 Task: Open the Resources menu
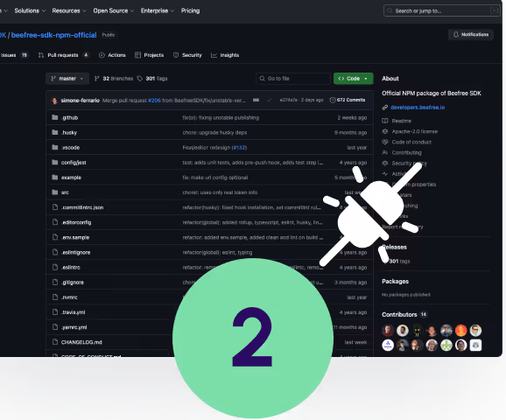[x=69, y=10]
